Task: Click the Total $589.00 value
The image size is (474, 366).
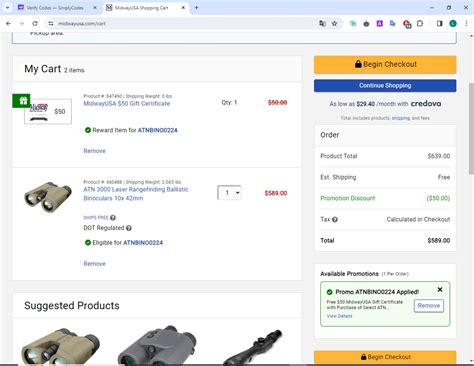Action: (439, 241)
